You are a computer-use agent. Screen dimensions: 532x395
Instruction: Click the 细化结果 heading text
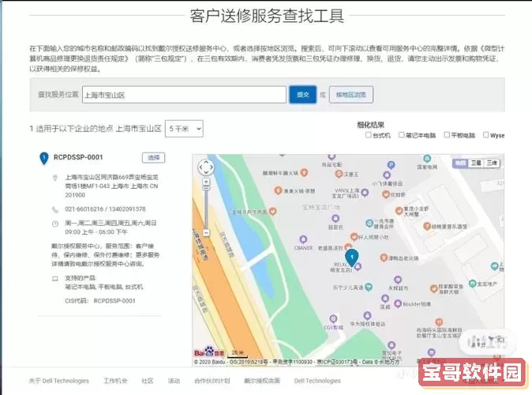click(370, 125)
